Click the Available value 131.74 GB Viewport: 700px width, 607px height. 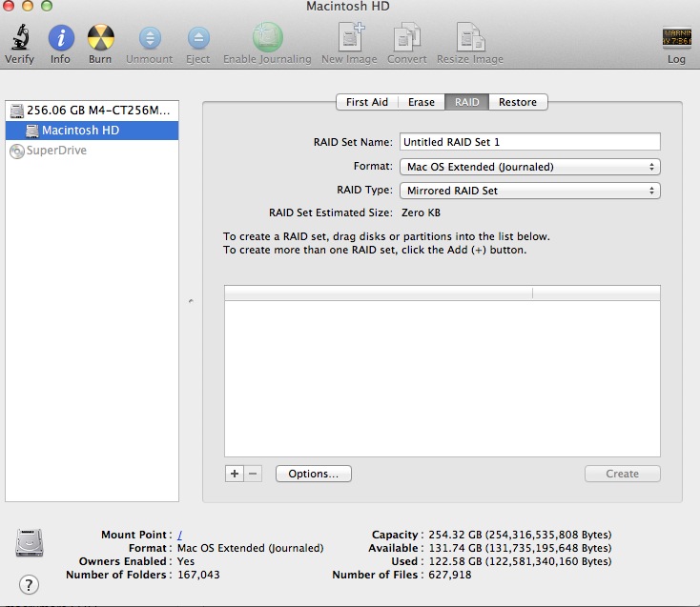pos(520,548)
